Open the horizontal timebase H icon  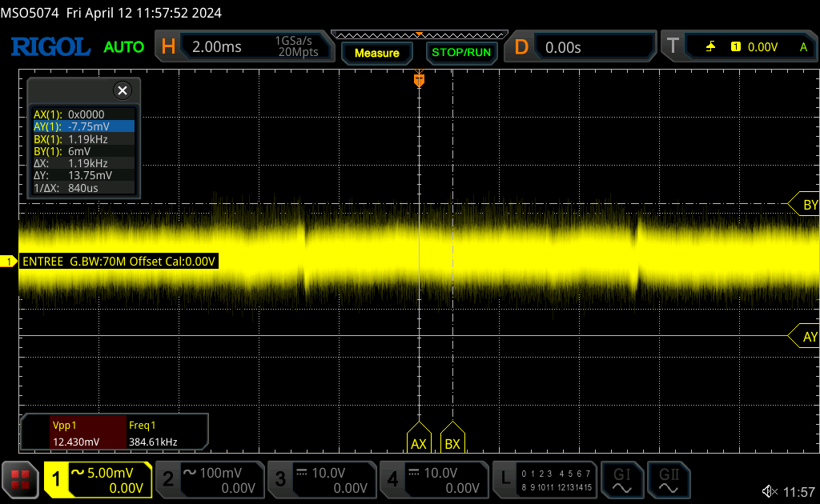tap(168, 47)
